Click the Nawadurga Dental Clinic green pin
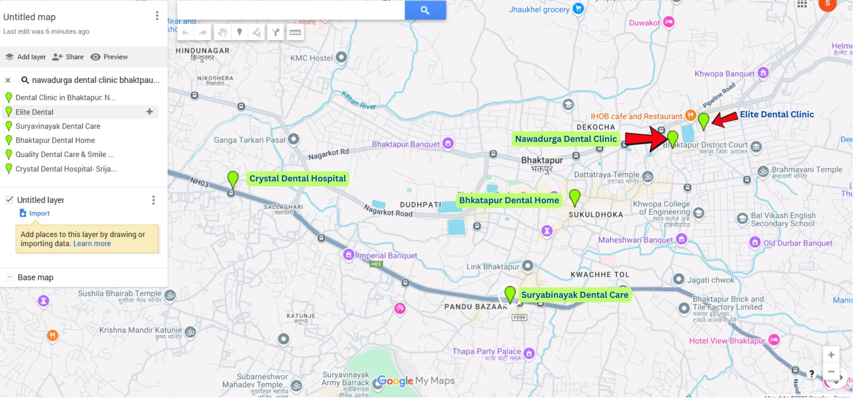The height and width of the screenshot is (411, 868). pyautogui.click(x=673, y=139)
